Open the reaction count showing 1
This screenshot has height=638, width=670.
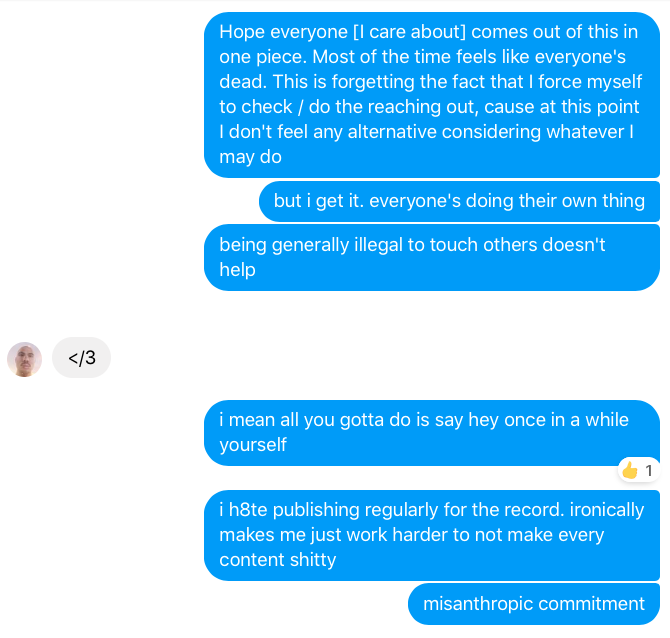pos(648,470)
